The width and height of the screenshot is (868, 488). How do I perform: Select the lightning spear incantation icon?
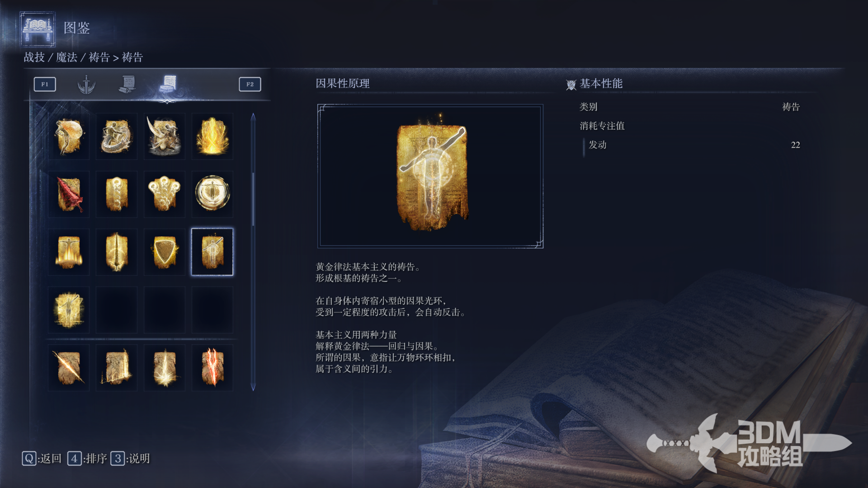(69, 367)
